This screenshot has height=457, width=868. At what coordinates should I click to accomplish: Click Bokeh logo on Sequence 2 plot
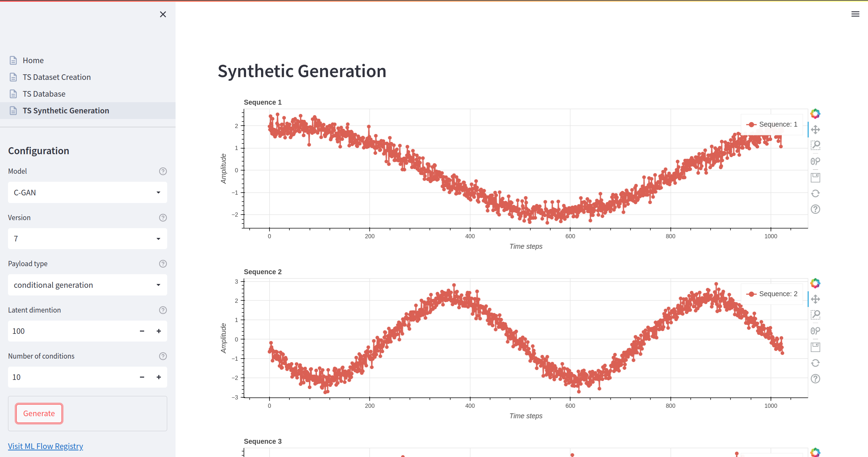[x=815, y=283]
